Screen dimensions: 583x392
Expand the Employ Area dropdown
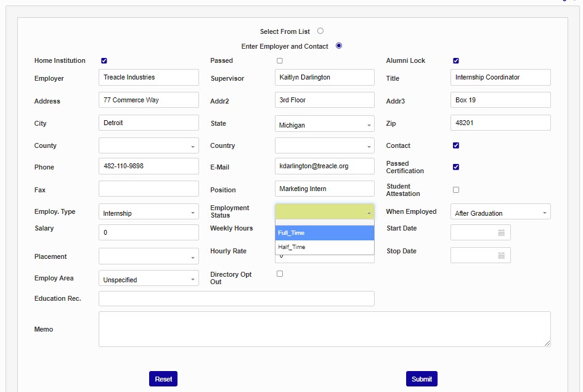coord(149,279)
